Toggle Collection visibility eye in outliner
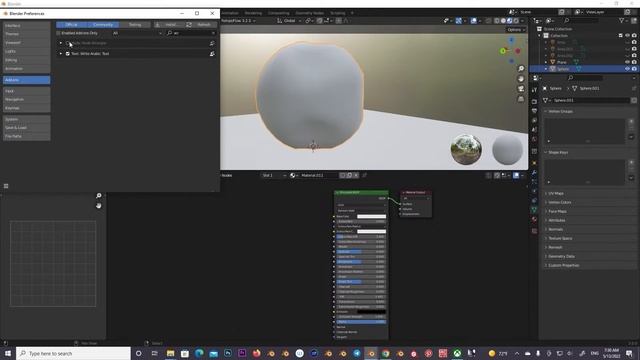 tap(627, 36)
